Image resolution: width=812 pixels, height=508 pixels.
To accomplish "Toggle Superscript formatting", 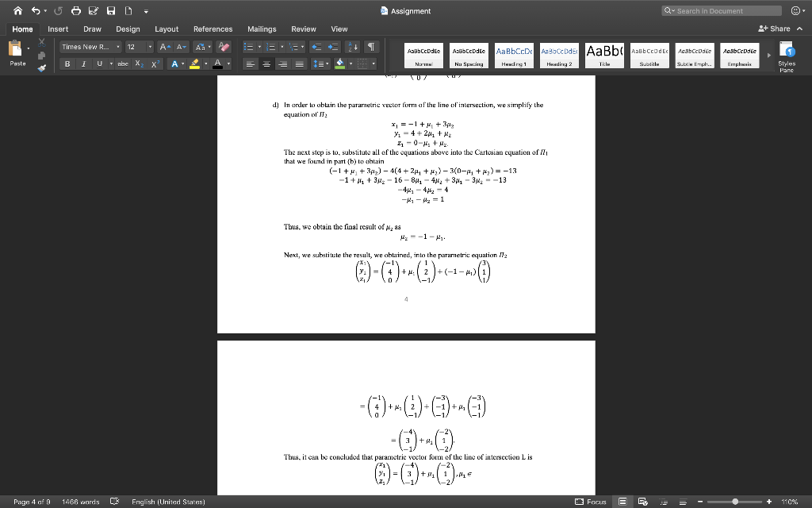I will coord(155,63).
